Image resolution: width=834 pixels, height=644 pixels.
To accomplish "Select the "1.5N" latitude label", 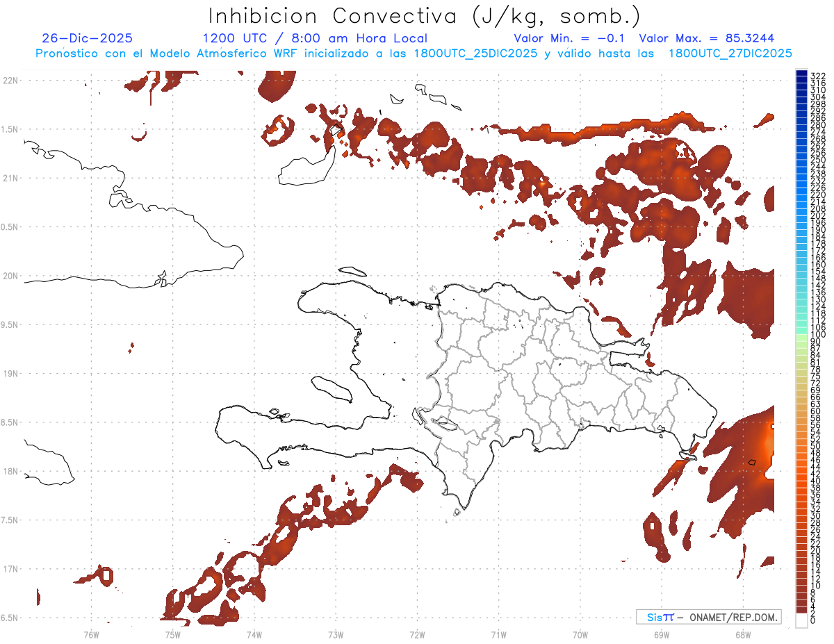I will point(10,129).
